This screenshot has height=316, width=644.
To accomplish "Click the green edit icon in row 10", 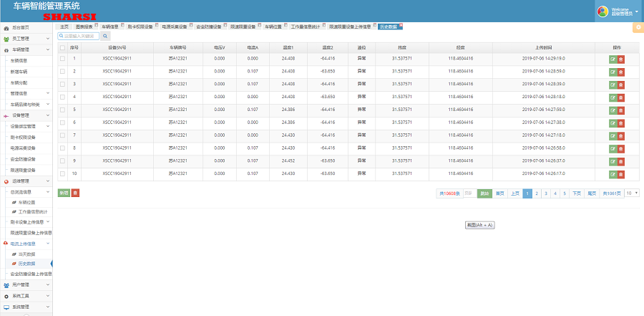I will pyautogui.click(x=613, y=173).
